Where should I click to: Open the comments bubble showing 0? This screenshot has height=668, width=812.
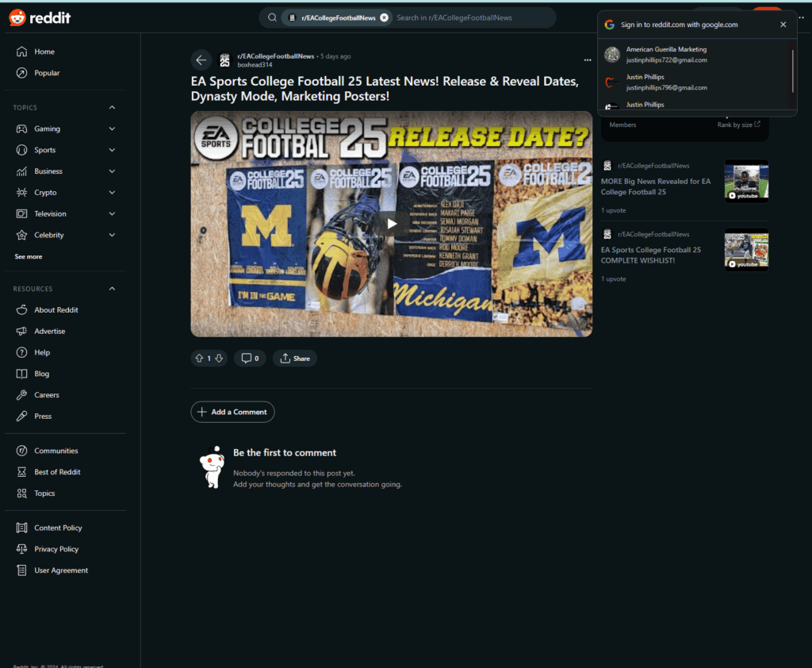click(249, 359)
